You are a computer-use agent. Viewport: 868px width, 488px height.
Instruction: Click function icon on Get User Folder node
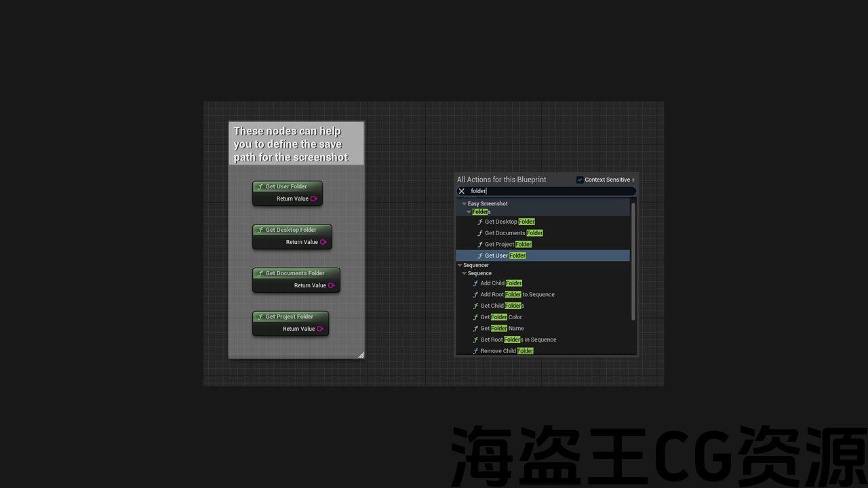(x=260, y=186)
